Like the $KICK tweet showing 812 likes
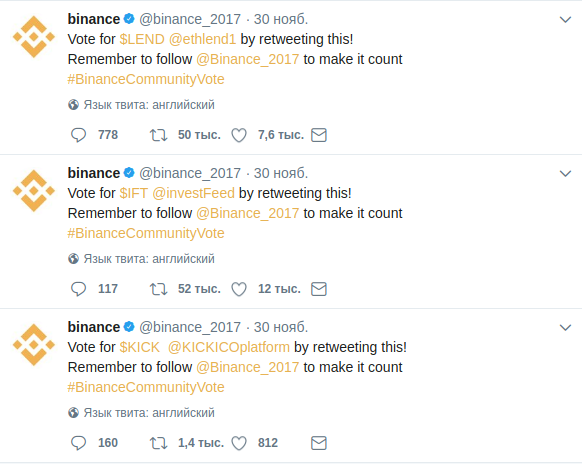Viewport: 582px width, 464px height. tap(239, 443)
